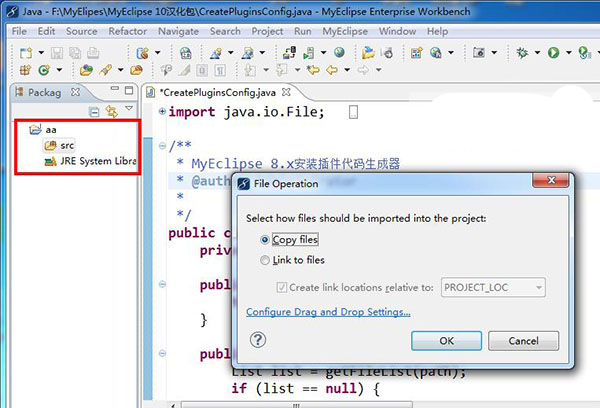Click the green New Java Class icon

[x=44, y=70]
